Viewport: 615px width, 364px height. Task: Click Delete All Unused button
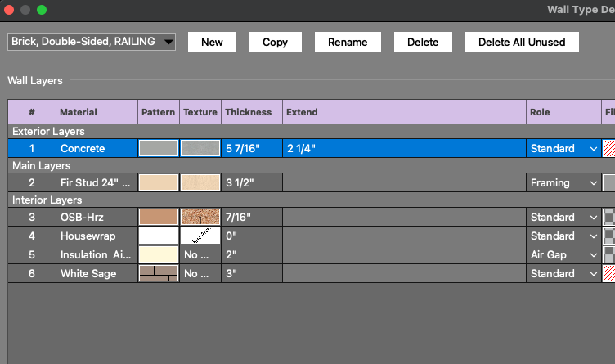click(522, 42)
